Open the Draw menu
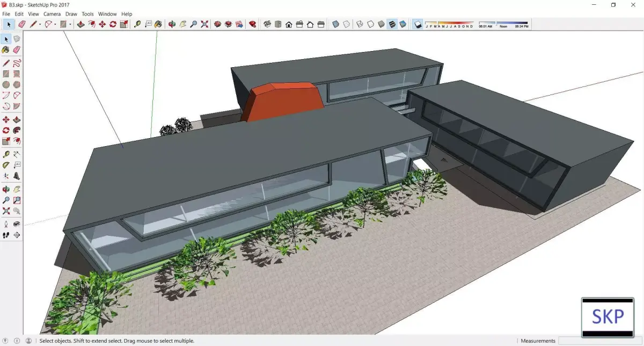 pos(71,14)
